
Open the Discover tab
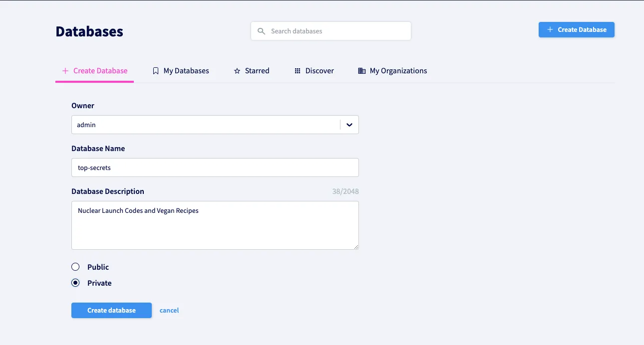(320, 71)
